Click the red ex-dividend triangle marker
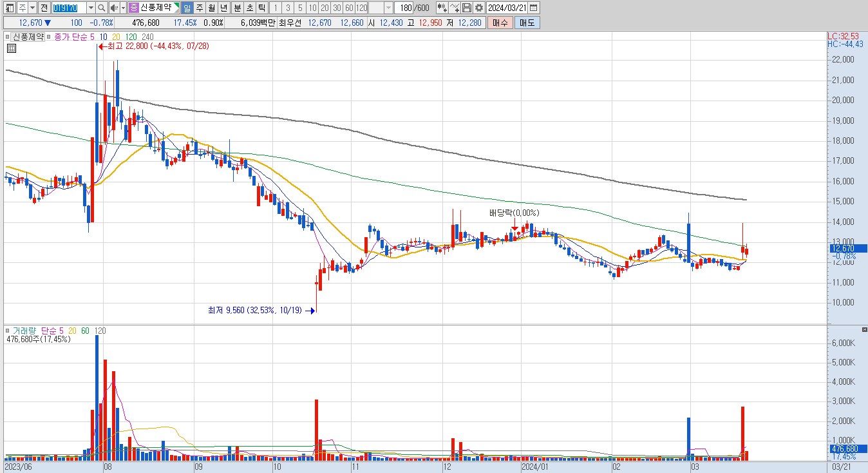Screen dimensions: 868x473 pyautogui.click(x=514, y=228)
